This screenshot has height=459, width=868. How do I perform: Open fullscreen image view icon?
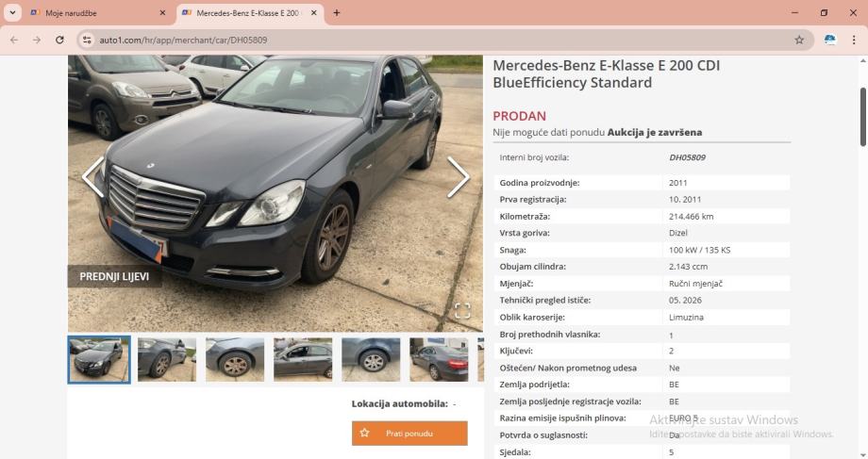pyautogui.click(x=462, y=311)
